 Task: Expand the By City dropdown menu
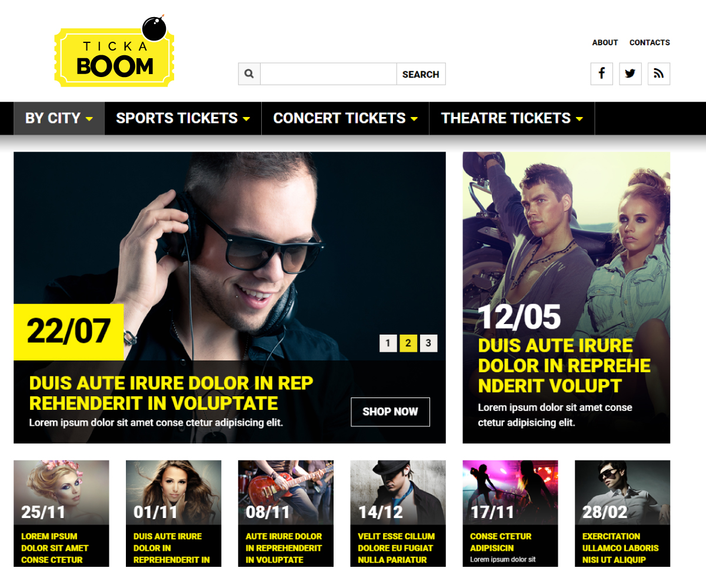(59, 118)
